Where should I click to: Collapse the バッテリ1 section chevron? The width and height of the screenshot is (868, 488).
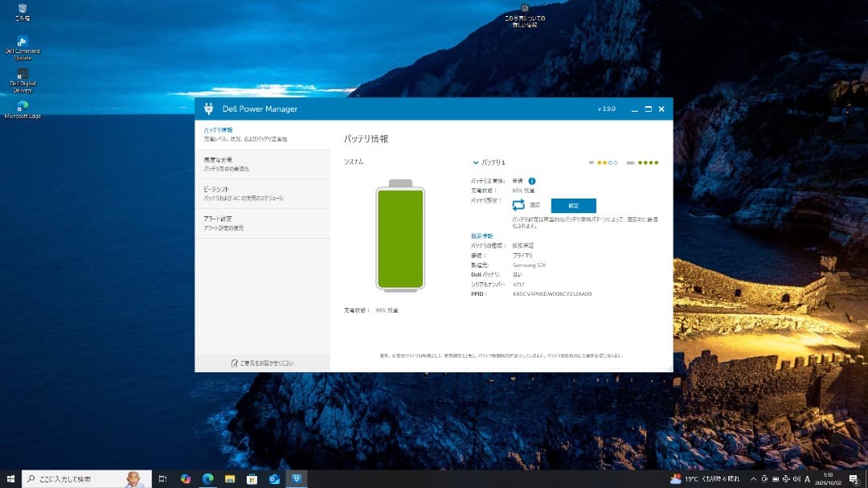click(475, 162)
